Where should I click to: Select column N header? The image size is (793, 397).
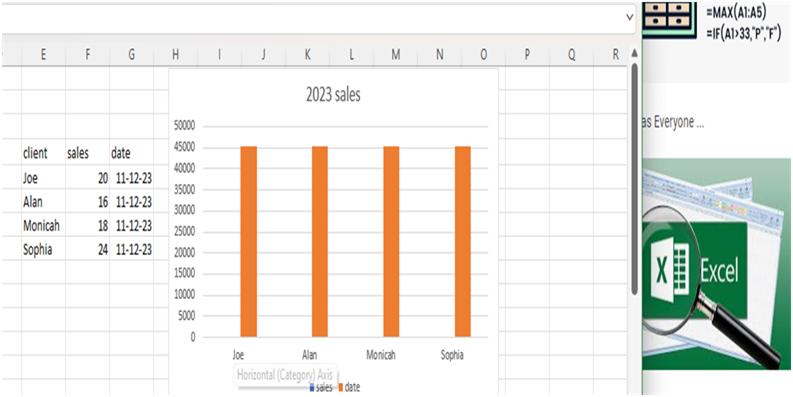439,55
